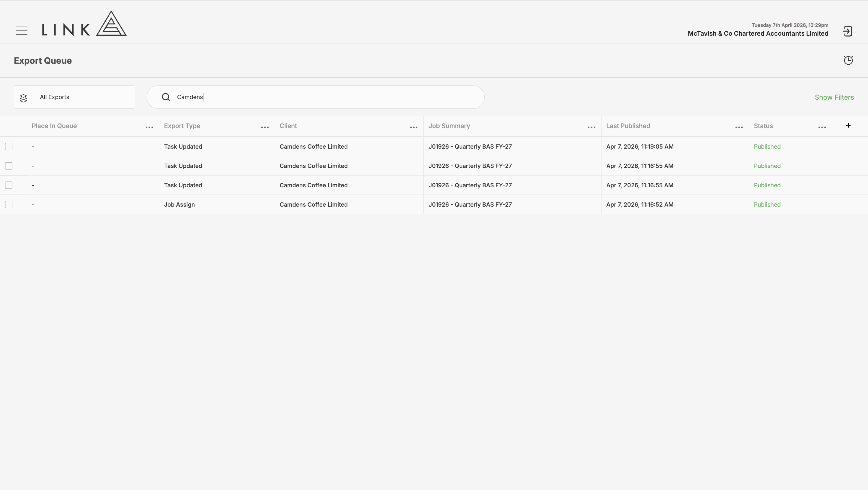The width and height of the screenshot is (868, 490).
Task: Open Export Type column options
Action: coord(265,127)
